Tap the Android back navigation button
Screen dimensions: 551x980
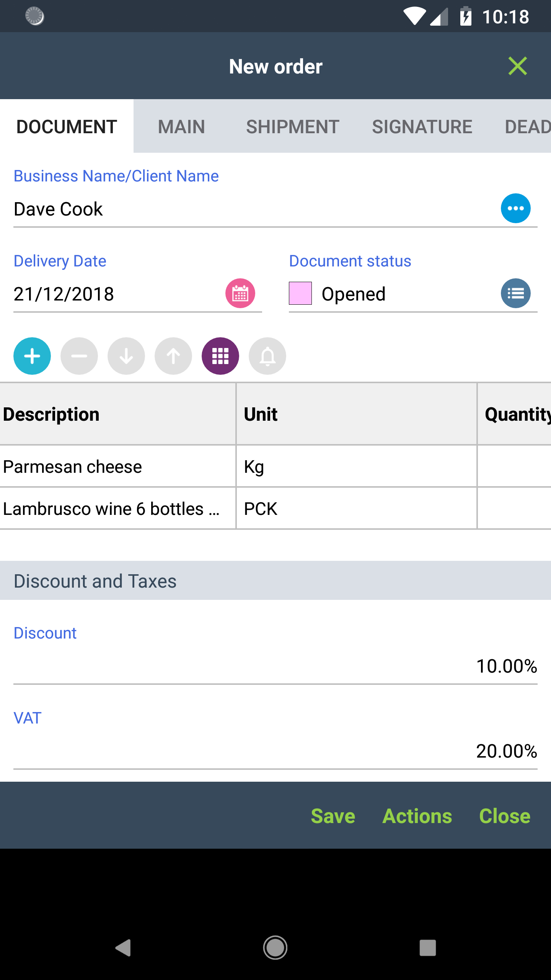tap(123, 948)
